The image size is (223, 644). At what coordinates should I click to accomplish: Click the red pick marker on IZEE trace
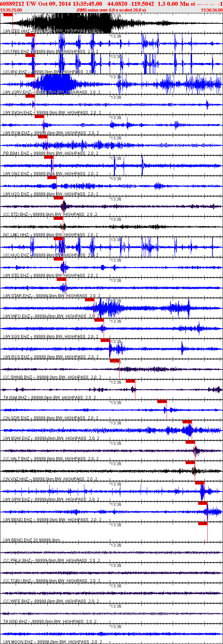click(8, 15)
